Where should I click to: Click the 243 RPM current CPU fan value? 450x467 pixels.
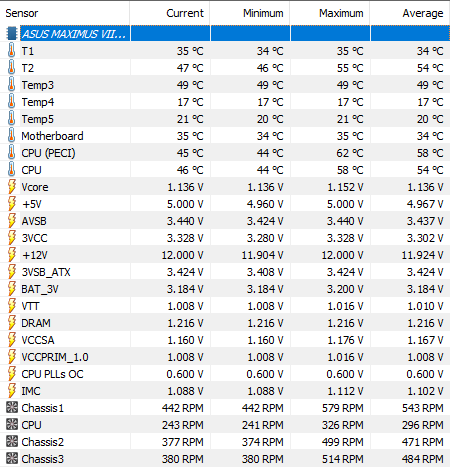(183, 425)
